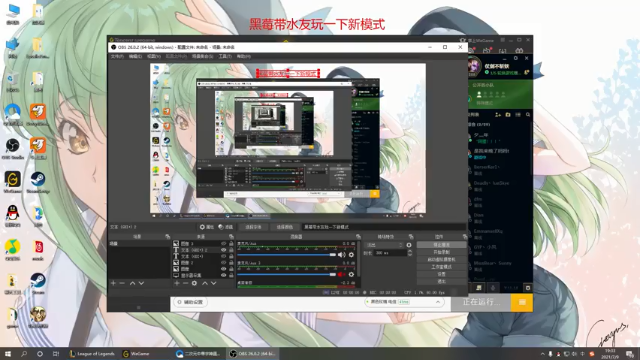Image resolution: width=640 pixels, height=360 pixels.
Task: Move selected source down with arrow
Action: tap(213, 283)
